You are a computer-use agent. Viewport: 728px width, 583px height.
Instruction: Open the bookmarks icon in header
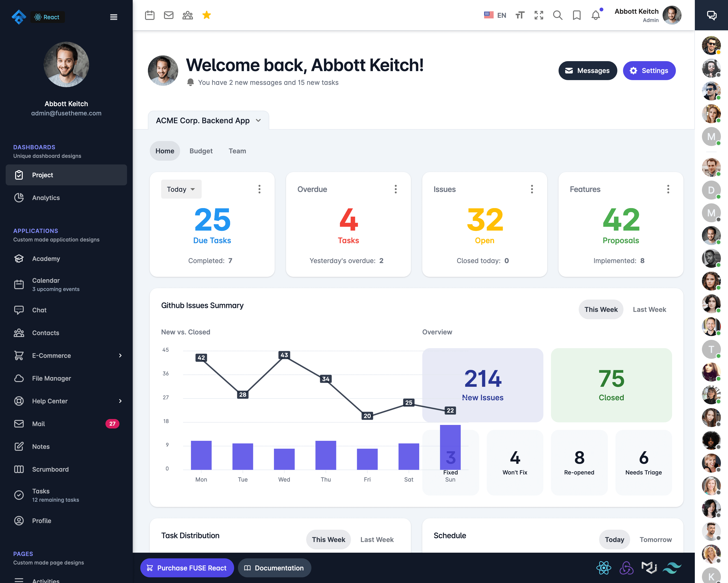(576, 15)
